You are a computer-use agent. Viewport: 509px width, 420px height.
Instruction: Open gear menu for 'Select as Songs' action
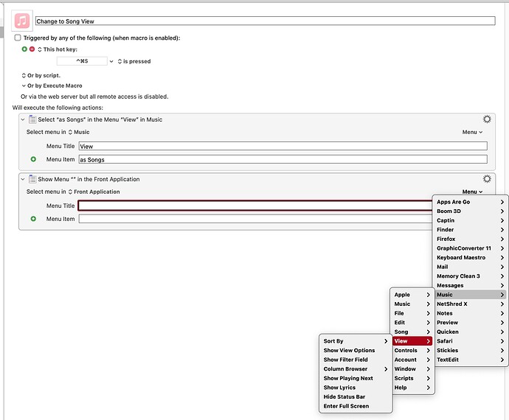point(487,119)
